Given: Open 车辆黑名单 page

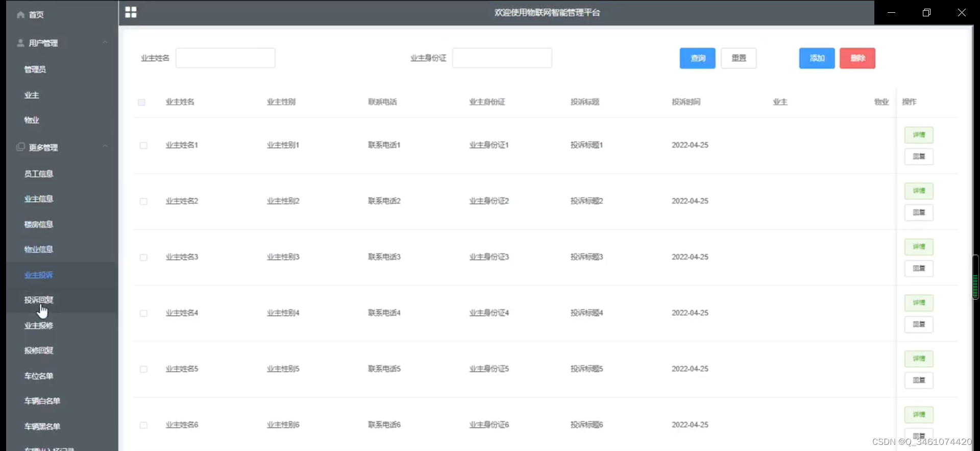Looking at the screenshot, I should 42,426.
